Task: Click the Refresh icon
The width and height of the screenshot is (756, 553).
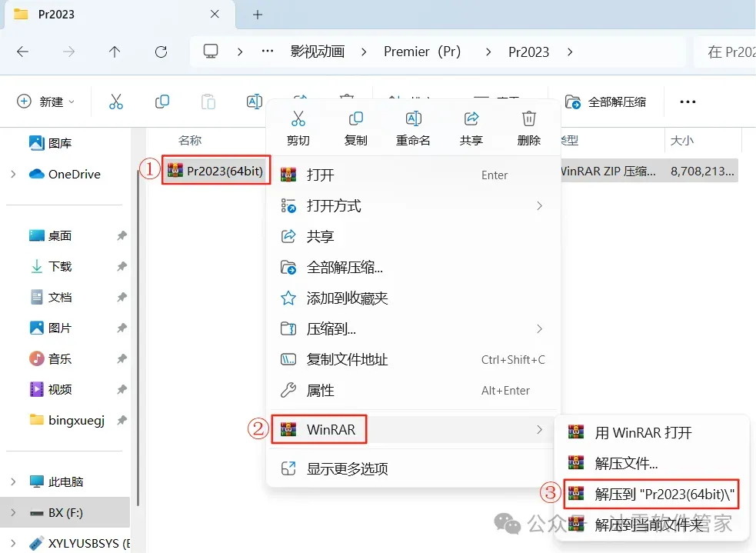Action: click(161, 52)
